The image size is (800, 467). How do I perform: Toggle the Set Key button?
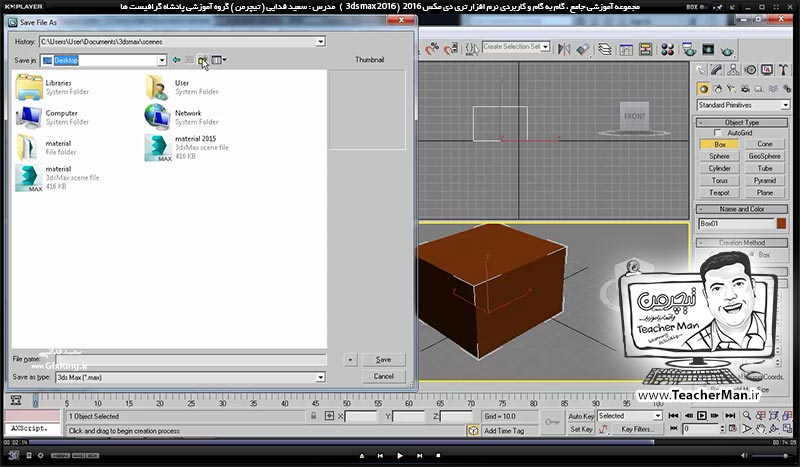click(x=581, y=429)
